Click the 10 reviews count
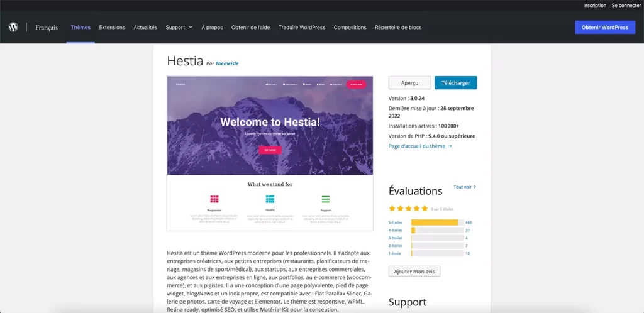Screen dimensions: 644x313 click(467, 253)
